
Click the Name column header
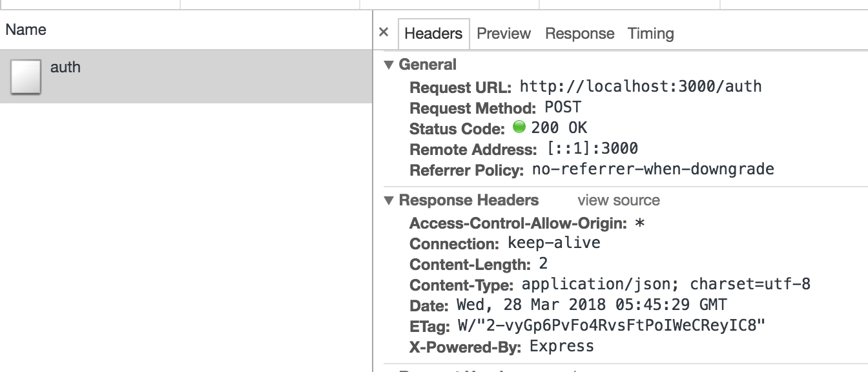tap(26, 30)
